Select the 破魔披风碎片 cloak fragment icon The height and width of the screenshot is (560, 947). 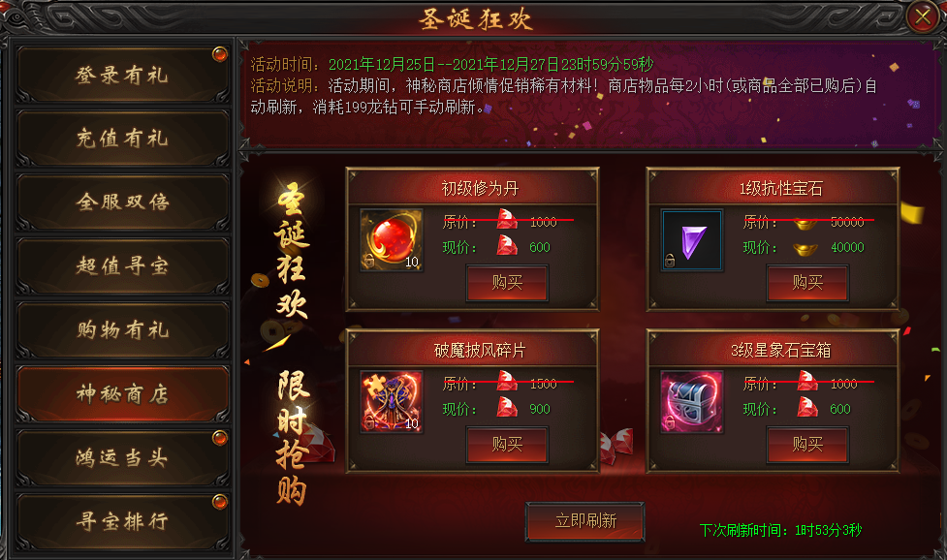click(x=392, y=401)
